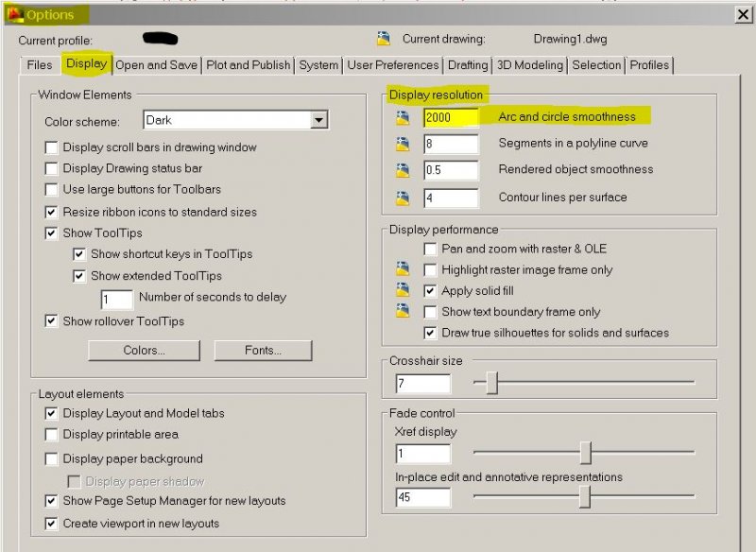756x552 pixels.
Task: Click the drawing icon beside Contour lines per surface
Action: pyautogui.click(x=404, y=197)
